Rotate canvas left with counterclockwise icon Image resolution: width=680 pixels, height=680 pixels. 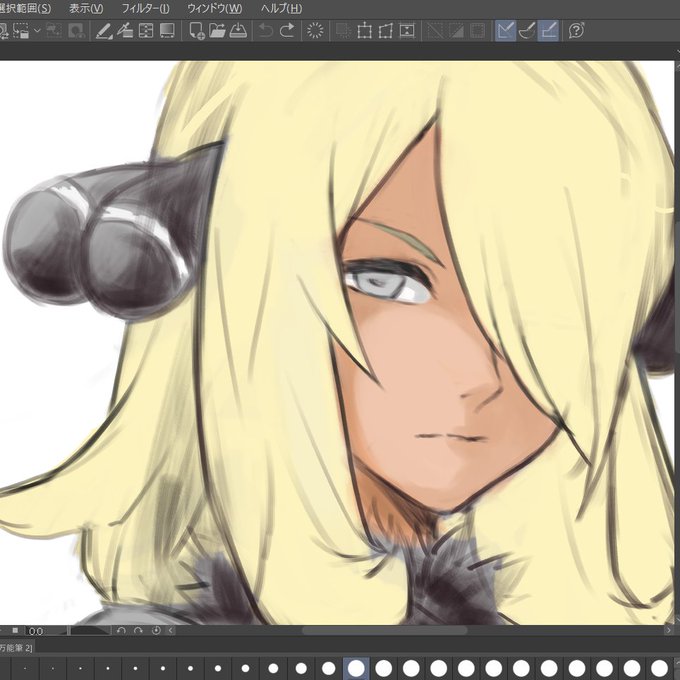[121, 631]
